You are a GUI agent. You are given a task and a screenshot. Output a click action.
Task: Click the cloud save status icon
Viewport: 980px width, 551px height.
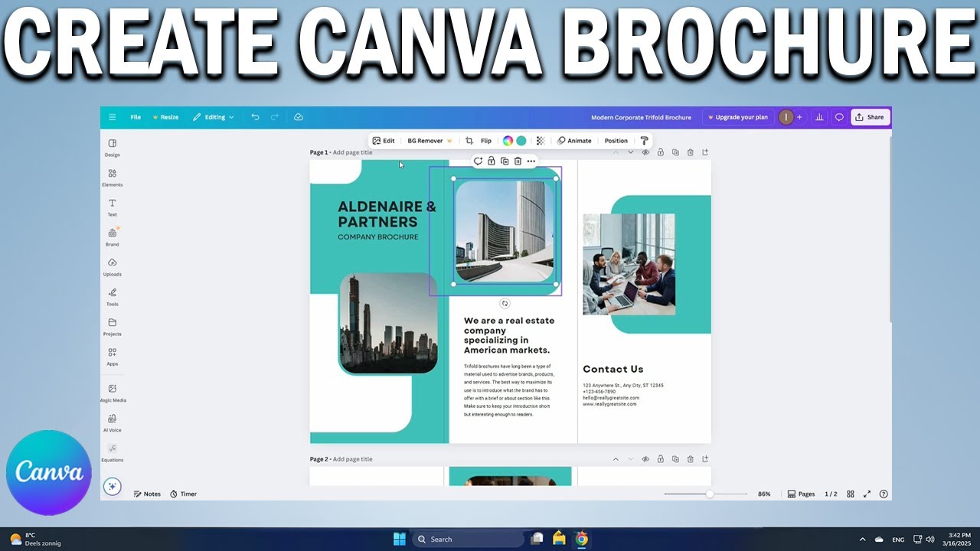(299, 117)
